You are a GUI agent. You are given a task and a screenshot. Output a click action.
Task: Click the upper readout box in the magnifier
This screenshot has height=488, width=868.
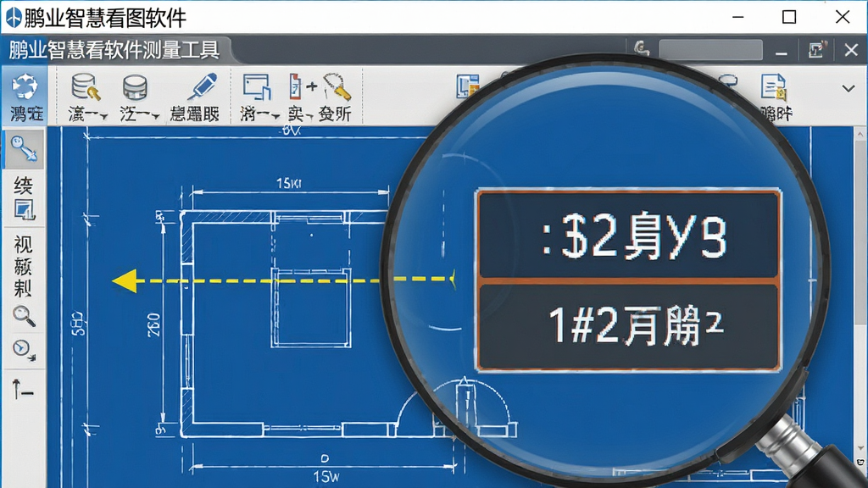coord(630,234)
